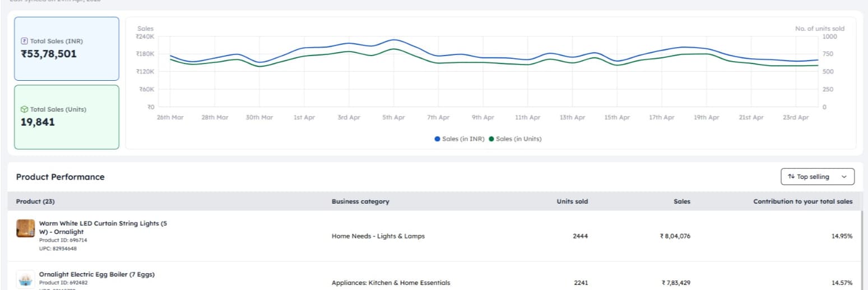Screen dimensions: 868x290
Task: Click Product ID: 696714 text
Action: pos(63,240)
